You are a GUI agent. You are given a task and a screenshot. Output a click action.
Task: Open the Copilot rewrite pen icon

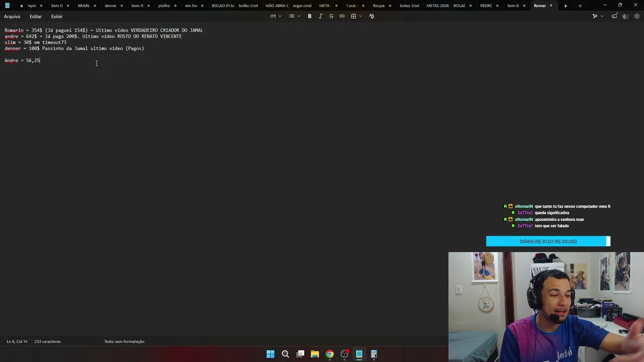tap(595, 16)
